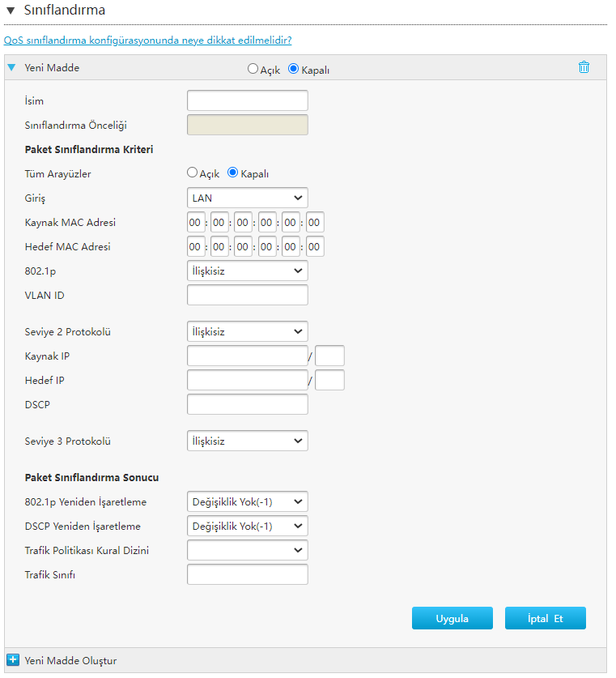Enable Açık for Tüm Arayüzler
Image resolution: width=616 pixels, height=678 pixels.
click(x=192, y=173)
